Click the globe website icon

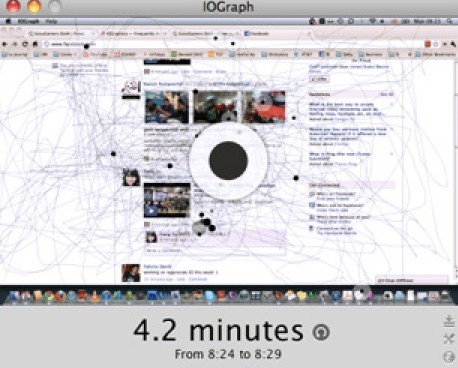[449, 357]
